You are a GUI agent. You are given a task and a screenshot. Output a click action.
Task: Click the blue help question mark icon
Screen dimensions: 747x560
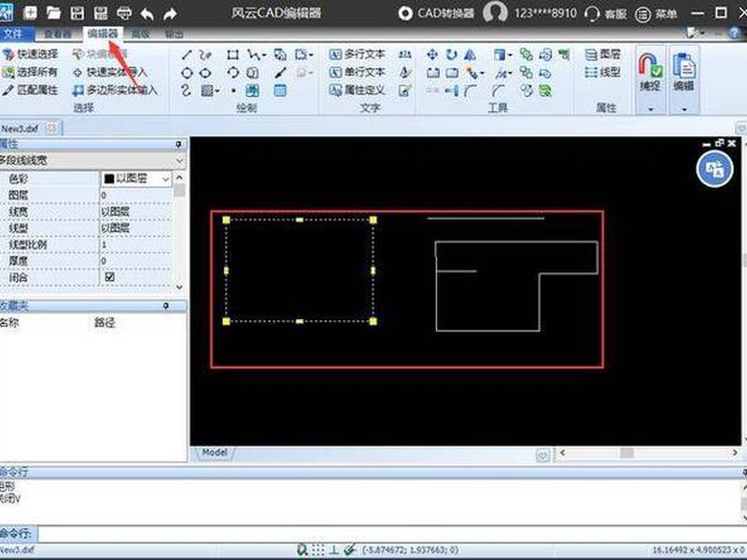point(735,33)
